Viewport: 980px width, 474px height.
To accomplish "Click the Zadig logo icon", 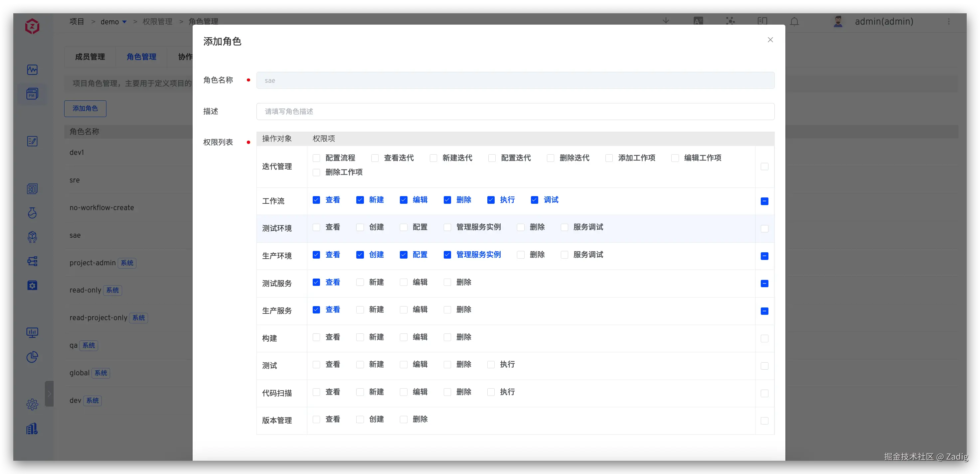I will pos(32,27).
